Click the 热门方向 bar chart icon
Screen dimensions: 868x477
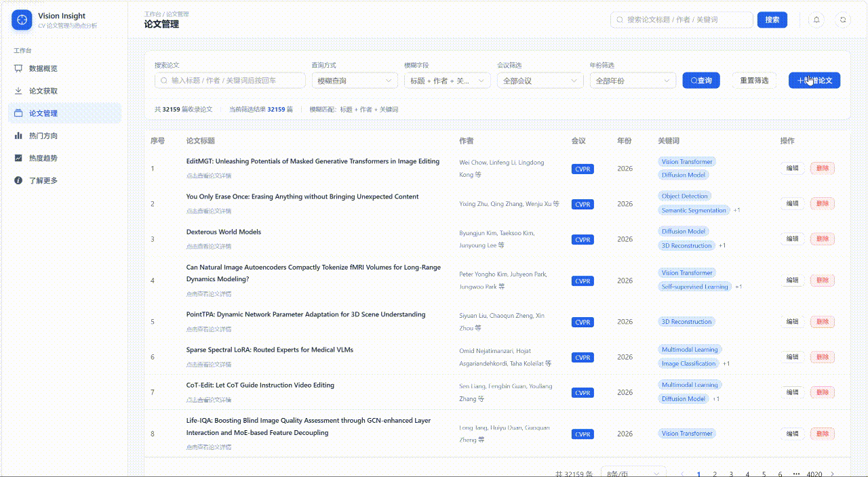[18, 136]
